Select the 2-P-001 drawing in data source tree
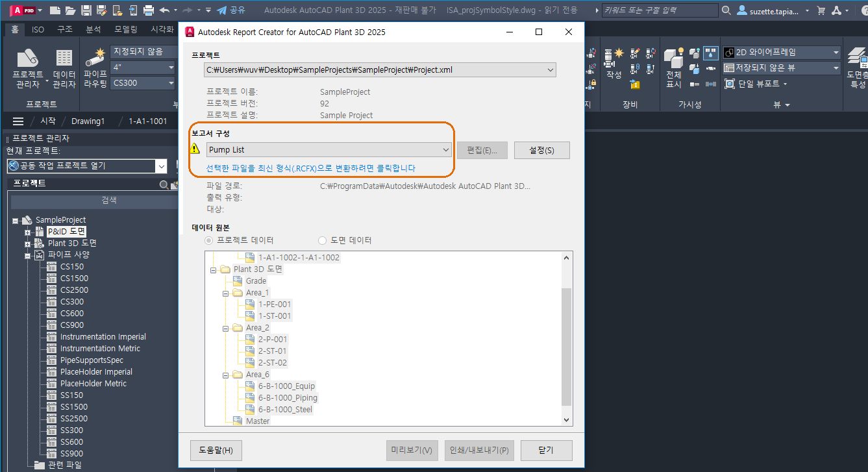This screenshot has width=868, height=472. pyautogui.click(x=273, y=340)
